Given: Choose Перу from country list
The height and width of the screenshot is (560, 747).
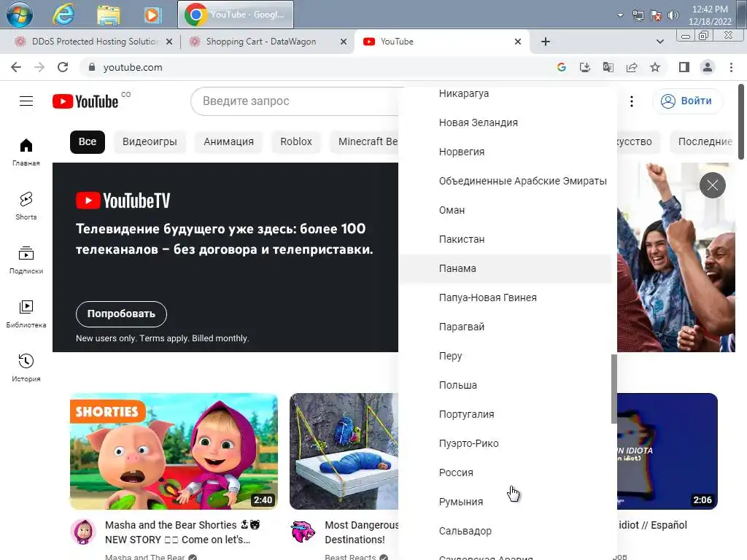Looking at the screenshot, I should [x=505, y=356].
